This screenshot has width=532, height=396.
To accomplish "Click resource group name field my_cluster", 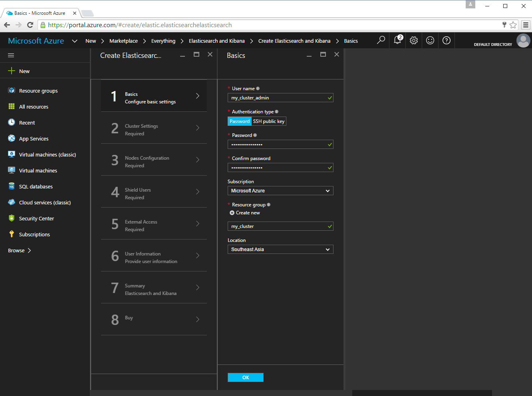I will coord(280,226).
